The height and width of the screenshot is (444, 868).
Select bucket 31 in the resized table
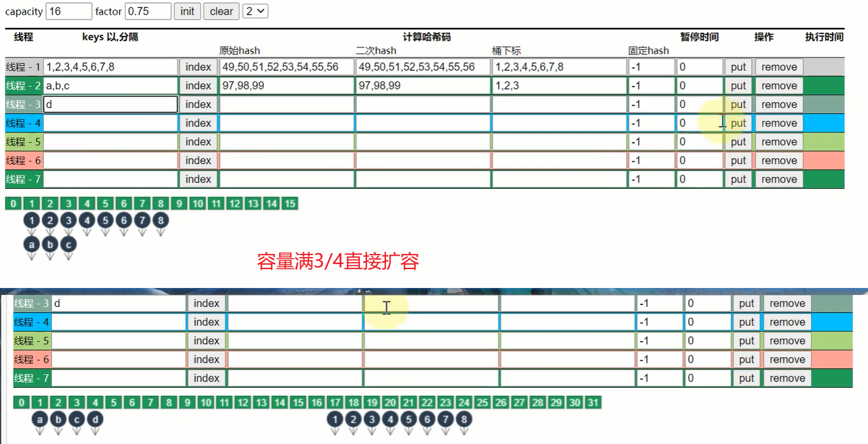coord(593,402)
